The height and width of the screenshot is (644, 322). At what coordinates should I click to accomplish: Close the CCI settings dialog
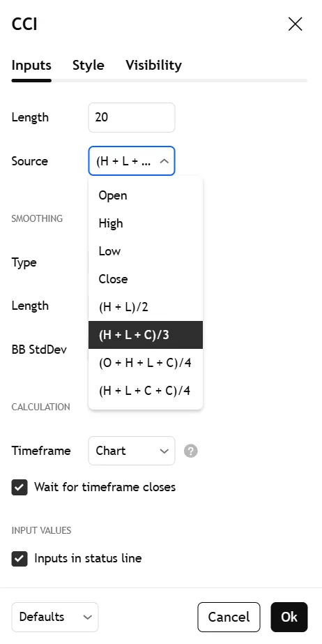coord(295,24)
